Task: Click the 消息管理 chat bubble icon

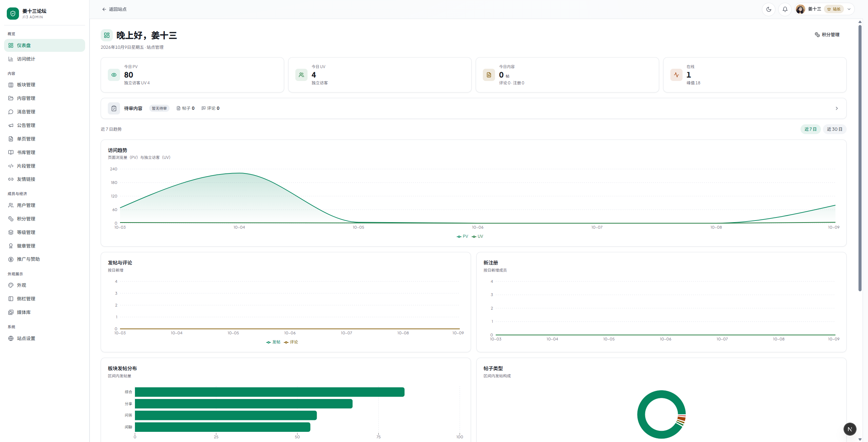Action: 11,112
